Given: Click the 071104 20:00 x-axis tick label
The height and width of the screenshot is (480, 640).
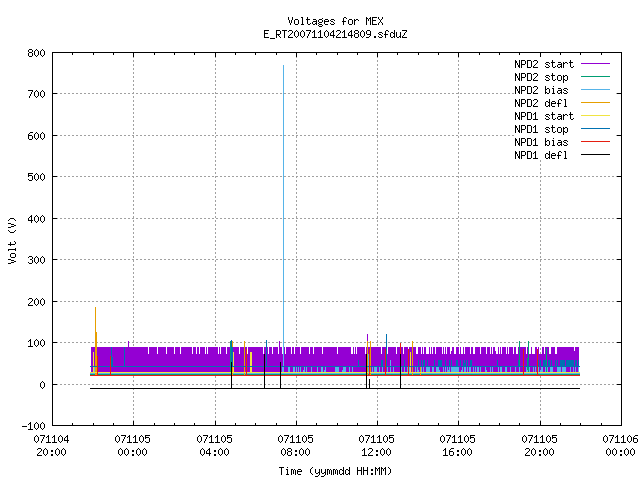Looking at the screenshot, I should (x=51, y=445).
